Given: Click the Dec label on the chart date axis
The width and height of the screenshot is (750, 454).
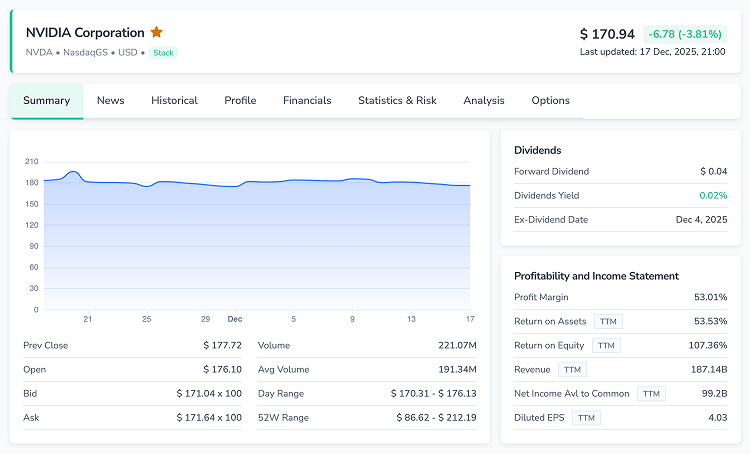Looking at the screenshot, I should (234, 319).
